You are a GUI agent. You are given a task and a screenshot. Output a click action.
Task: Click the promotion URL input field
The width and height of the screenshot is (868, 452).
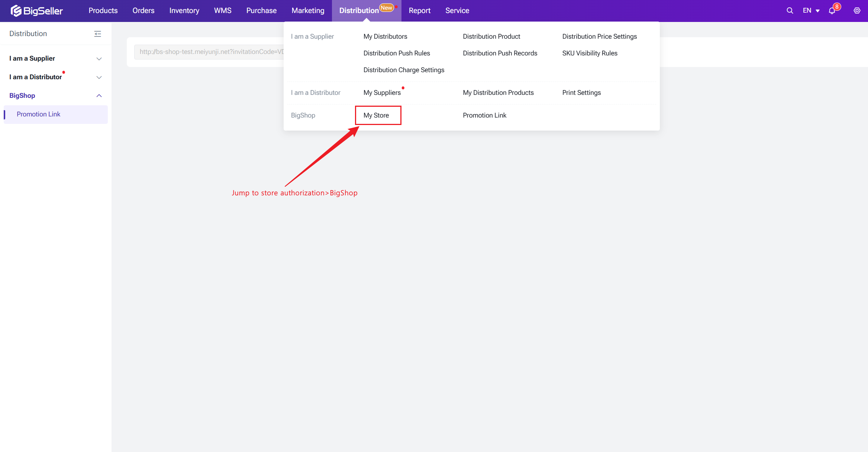point(208,52)
